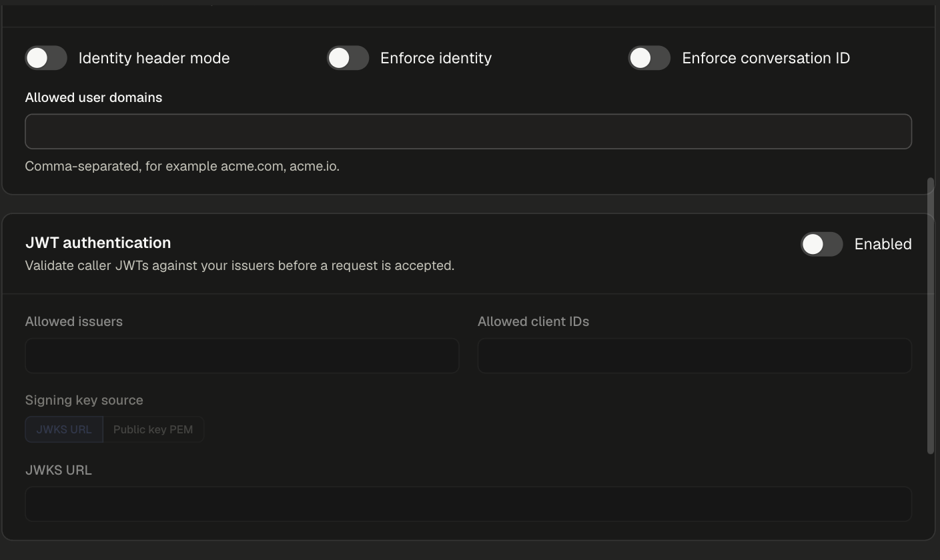Click the Enforce conversation ID label
This screenshot has width=940, height=560.
click(x=766, y=58)
